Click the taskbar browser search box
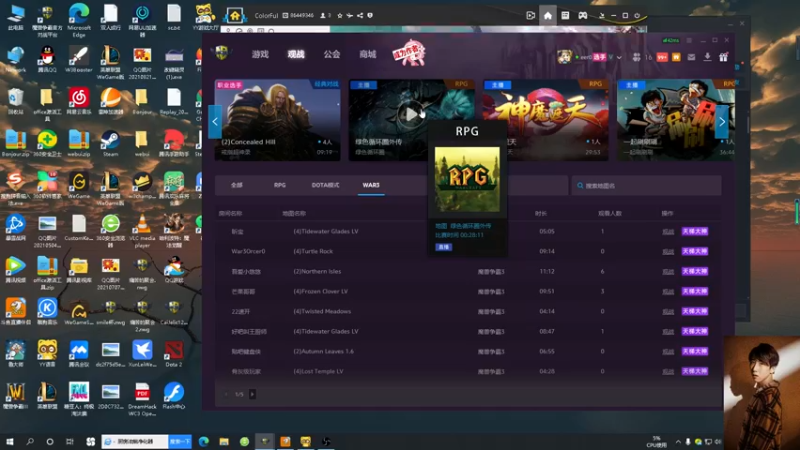This screenshot has width=800, height=450. (135, 441)
